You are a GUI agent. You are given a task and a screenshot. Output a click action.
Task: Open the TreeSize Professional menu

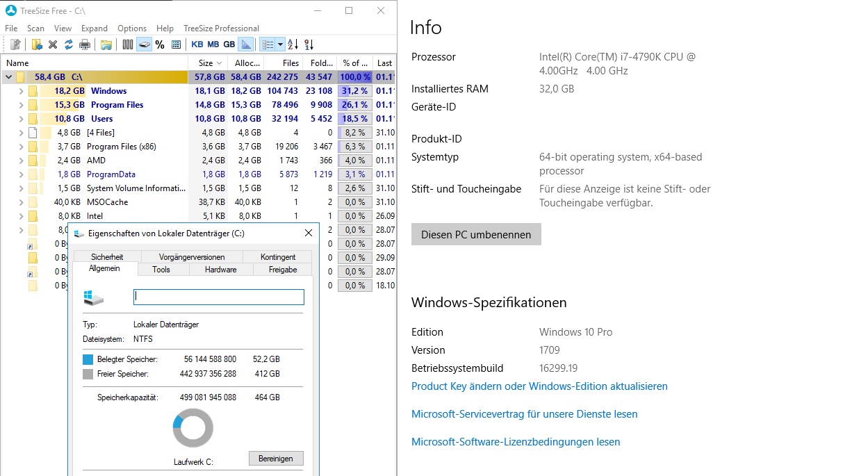pyautogui.click(x=221, y=28)
